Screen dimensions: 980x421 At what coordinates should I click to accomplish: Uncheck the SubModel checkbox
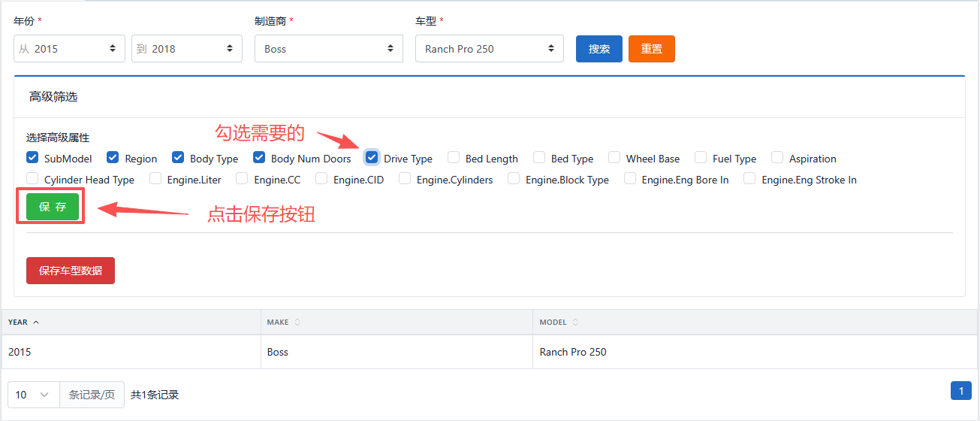pyautogui.click(x=32, y=158)
